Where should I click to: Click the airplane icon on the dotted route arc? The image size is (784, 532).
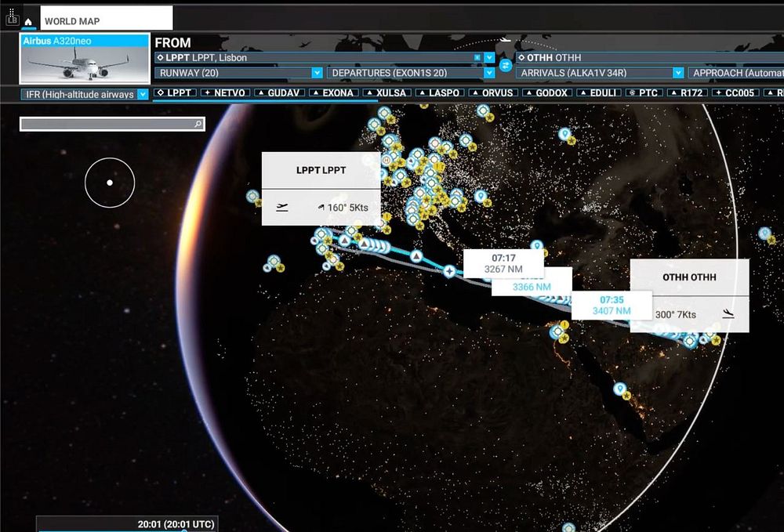[x=505, y=40]
